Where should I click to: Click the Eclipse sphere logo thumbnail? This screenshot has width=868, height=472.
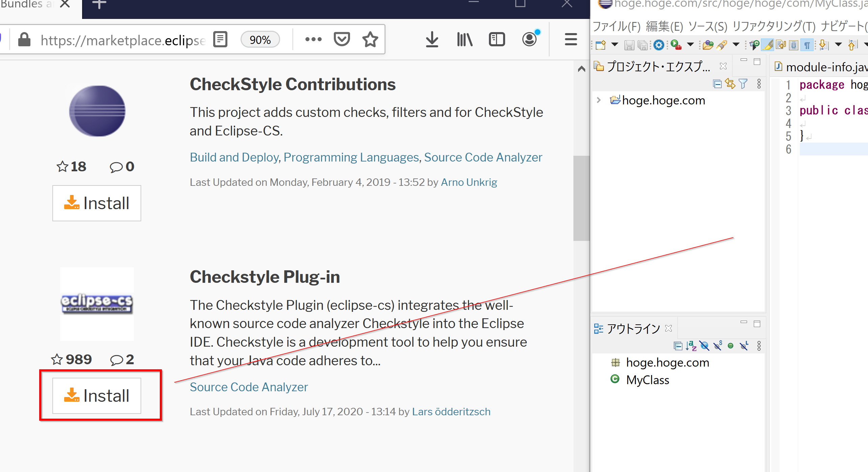pyautogui.click(x=97, y=111)
